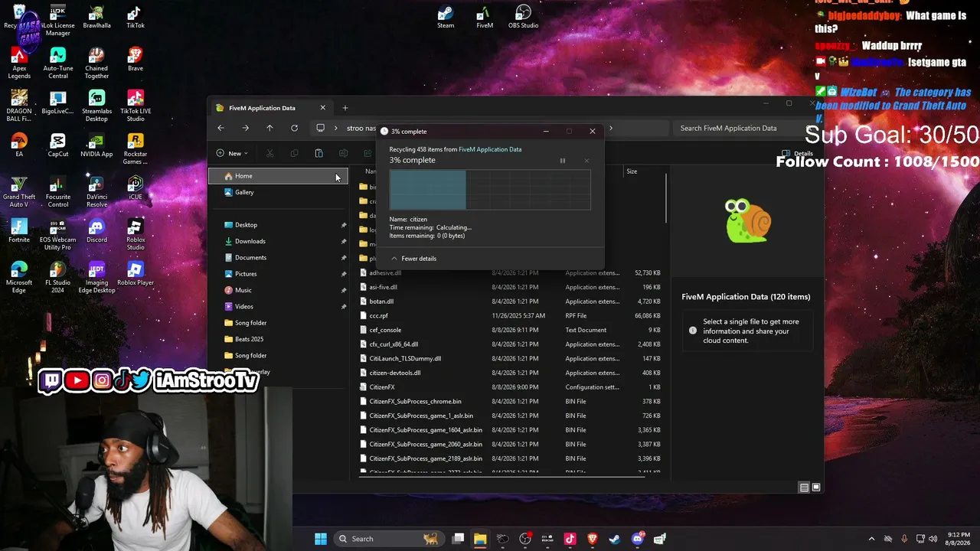Click the Search FiveM Application Data box
980x551 pixels.
point(740,128)
